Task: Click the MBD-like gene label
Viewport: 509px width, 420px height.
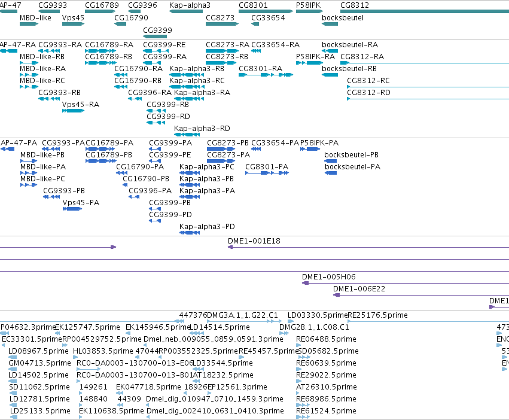Action: click(x=35, y=17)
